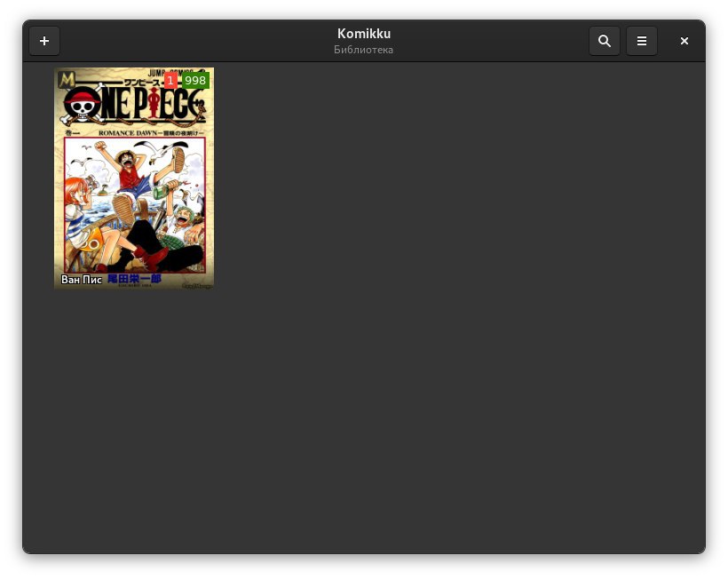Click the 'Komikku' window title
Screen dimensions: 728x579
click(364, 34)
